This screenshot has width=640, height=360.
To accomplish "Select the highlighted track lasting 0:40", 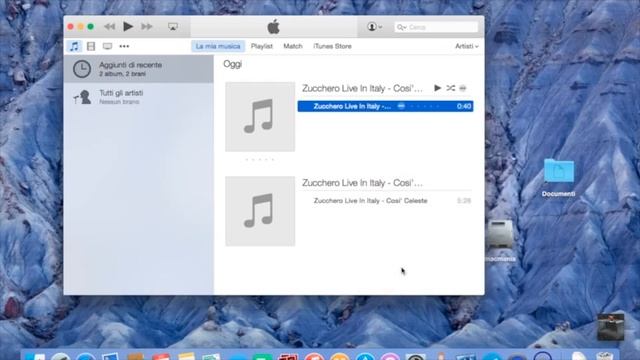I will point(385,106).
